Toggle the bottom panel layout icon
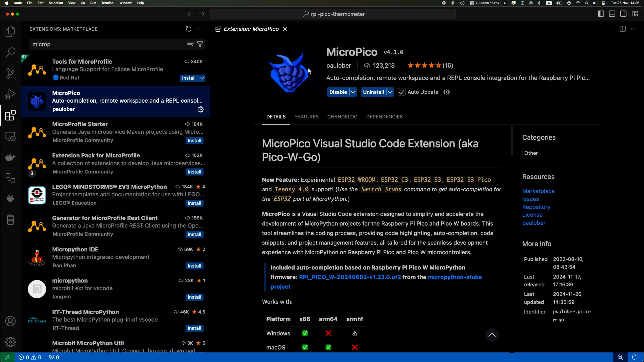This screenshot has width=644, height=362. pyautogui.click(x=612, y=14)
